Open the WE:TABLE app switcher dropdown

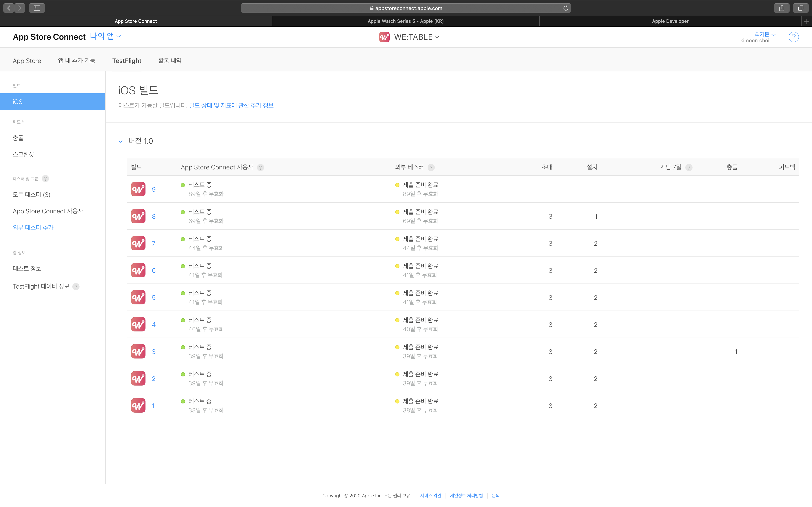click(x=416, y=37)
